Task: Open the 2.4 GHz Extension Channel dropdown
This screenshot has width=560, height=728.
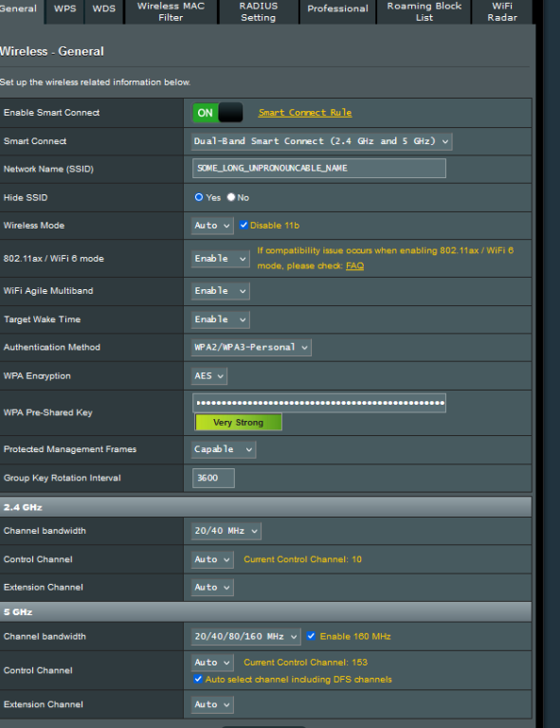Action: [x=212, y=588]
